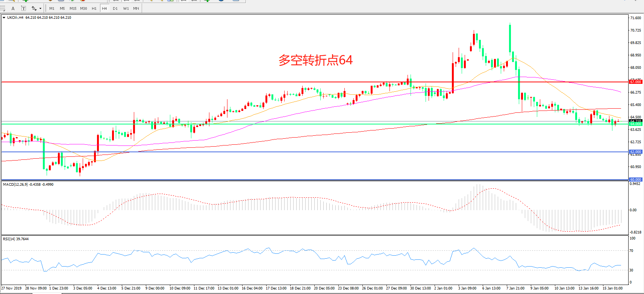Select the red Chinese annotation text ending in 64
Screen dimensions: 644x294
click(315, 60)
